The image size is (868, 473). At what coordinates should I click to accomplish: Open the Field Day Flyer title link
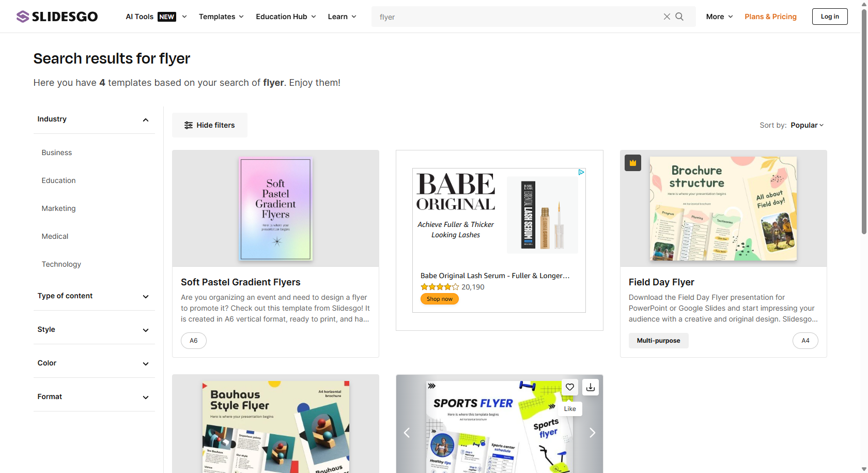tap(661, 282)
